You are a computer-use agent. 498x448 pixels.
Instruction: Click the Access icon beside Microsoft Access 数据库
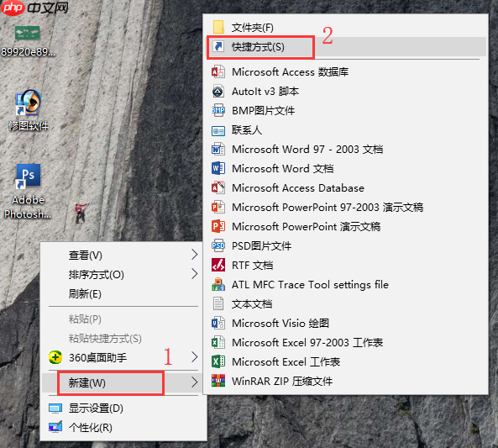pos(218,71)
